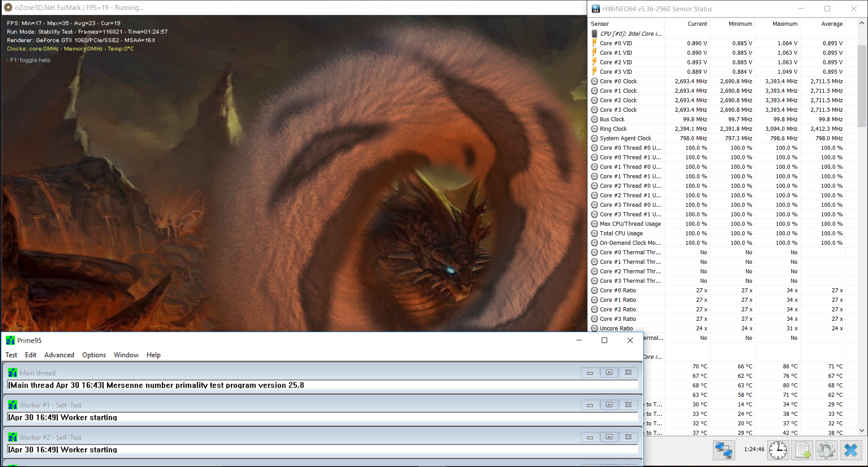Viewport: 868px width, 467px height.
Task: Click the Current column header
Action: 687,24
